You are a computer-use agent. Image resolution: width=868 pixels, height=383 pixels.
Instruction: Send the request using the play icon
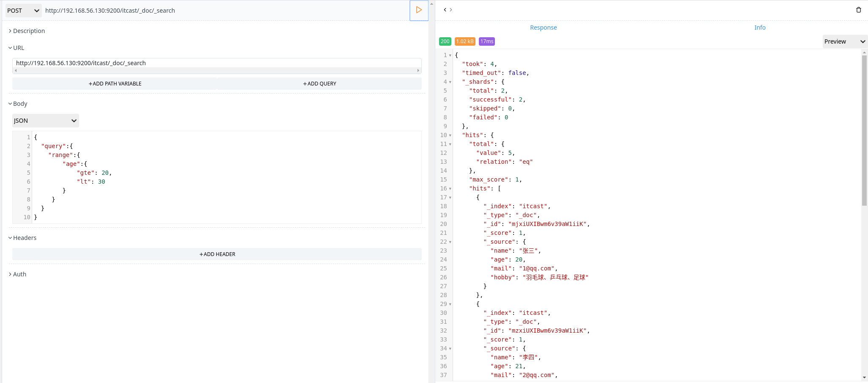click(x=419, y=10)
